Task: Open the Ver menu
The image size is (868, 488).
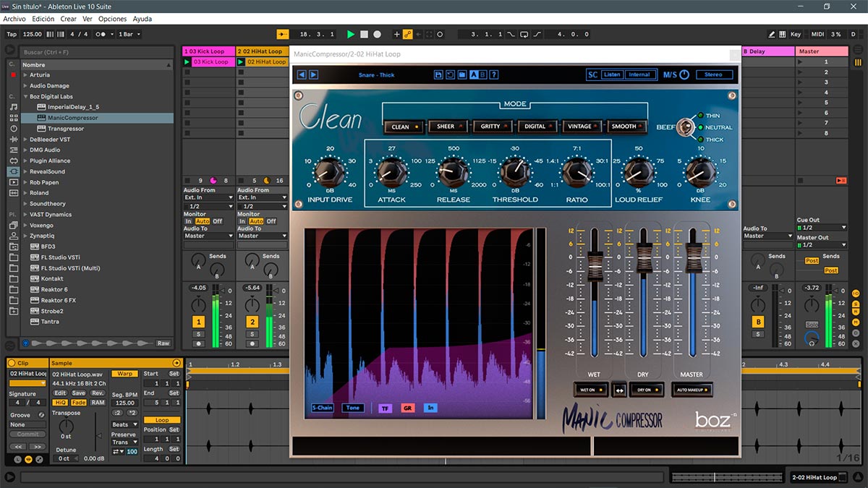Action: (88, 19)
